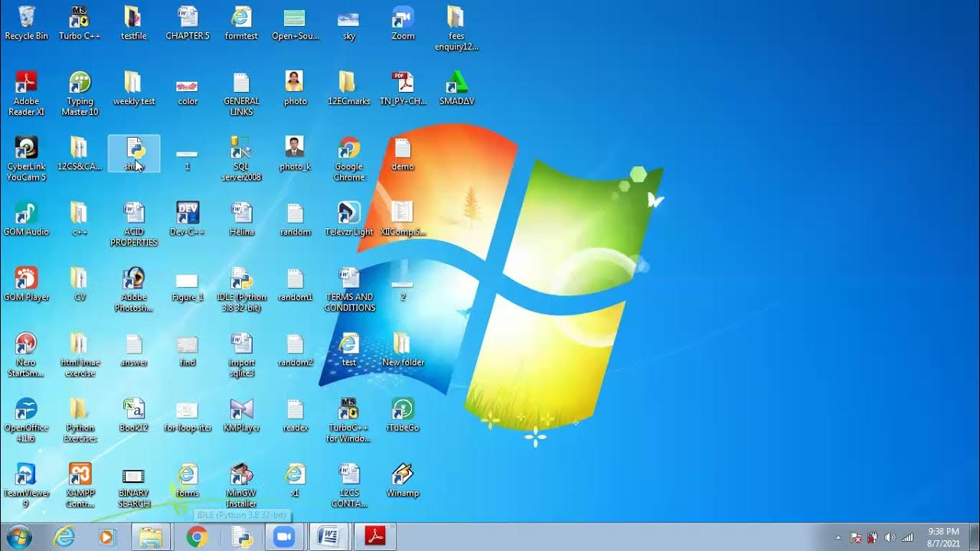Launch TeamViewer 9 from the desktop
Image resolution: width=980 pixels, height=551 pixels.
(26, 485)
